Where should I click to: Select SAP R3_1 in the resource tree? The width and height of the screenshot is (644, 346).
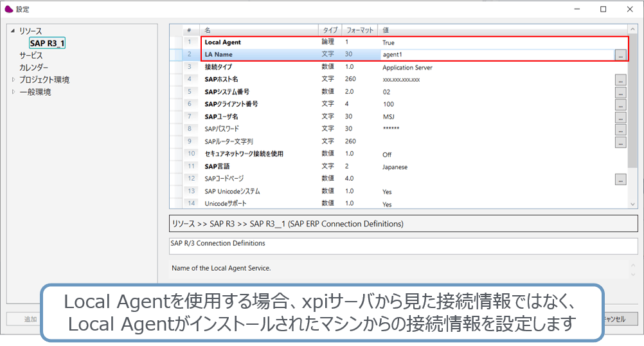point(47,43)
